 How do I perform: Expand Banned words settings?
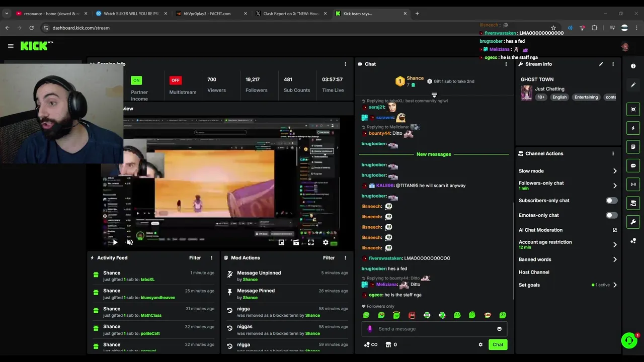(615, 259)
